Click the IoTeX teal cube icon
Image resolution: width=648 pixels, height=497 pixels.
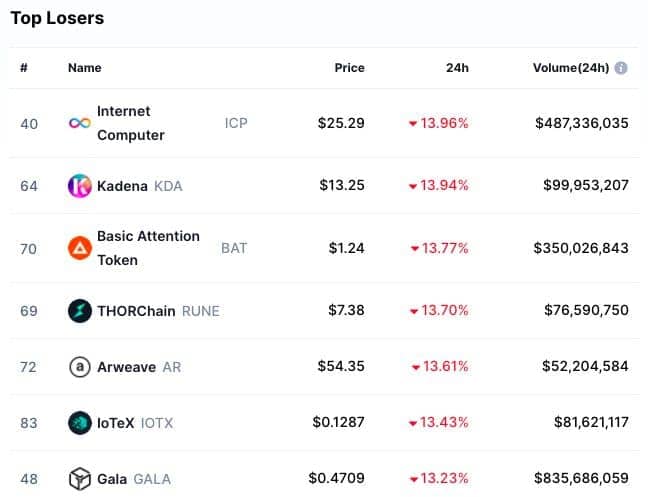click(x=80, y=423)
